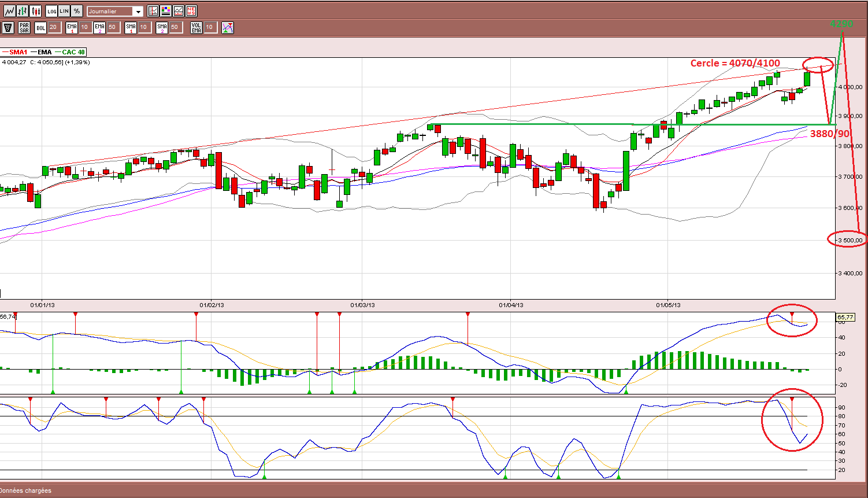Image resolution: width=868 pixels, height=498 pixels.
Task: Click the Bollinger period field showing 20
Action: pos(54,27)
